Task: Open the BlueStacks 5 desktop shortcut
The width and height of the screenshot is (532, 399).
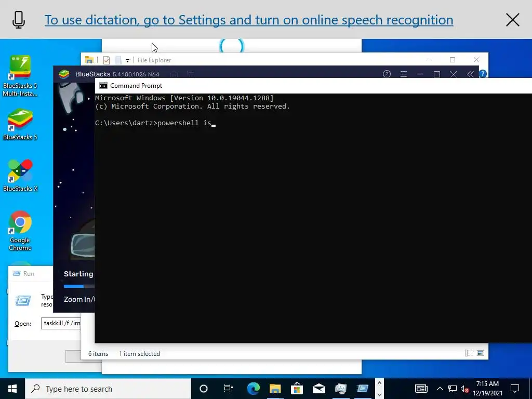Action: click(x=20, y=124)
